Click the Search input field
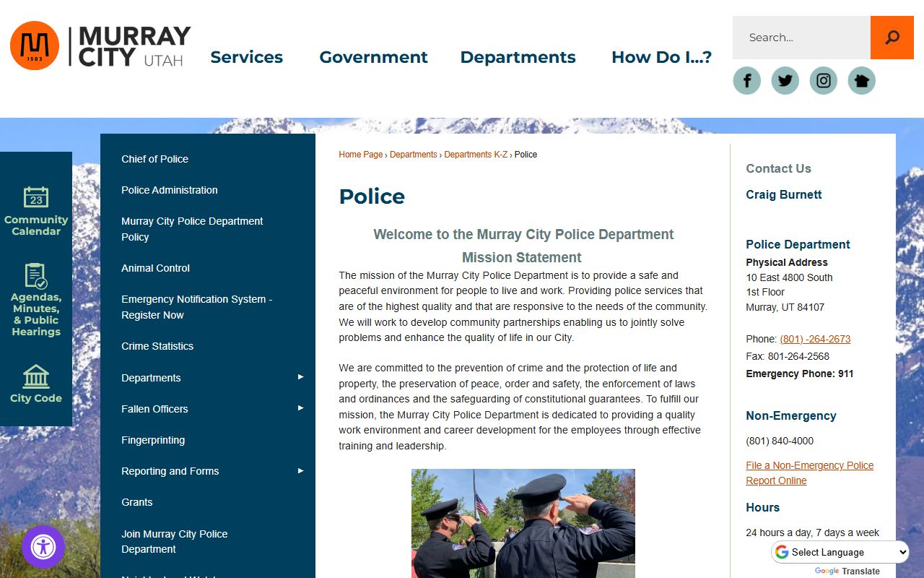The height and width of the screenshot is (578, 924). tap(801, 38)
